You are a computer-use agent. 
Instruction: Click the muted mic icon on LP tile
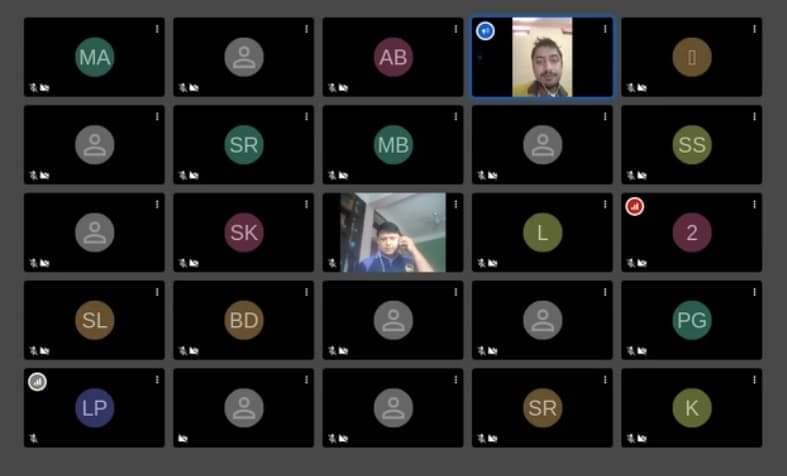(x=34, y=438)
